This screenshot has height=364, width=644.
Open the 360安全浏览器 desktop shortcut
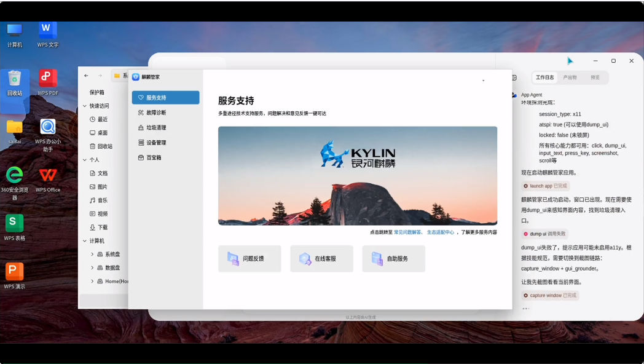click(x=14, y=184)
